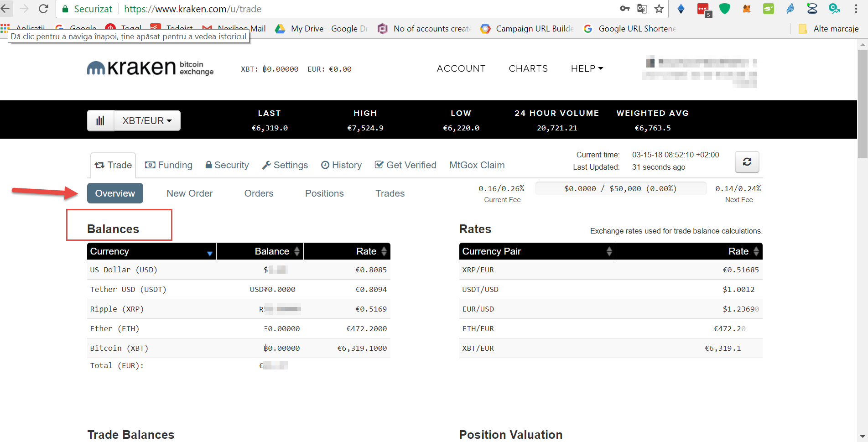Open the ACCOUNT menu item
The height and width of the screenshot is (442, 868).
[461, 68]
